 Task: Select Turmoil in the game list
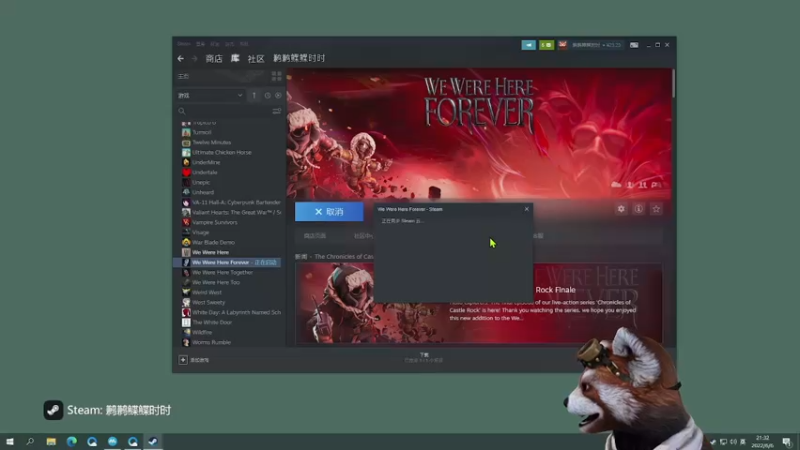click(202, 132)
